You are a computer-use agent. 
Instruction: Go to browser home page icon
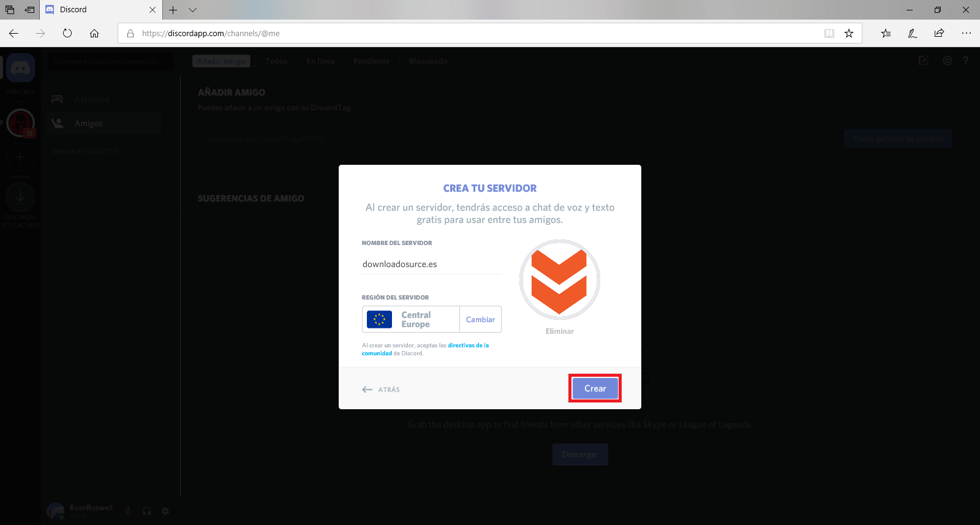[94, 33]
